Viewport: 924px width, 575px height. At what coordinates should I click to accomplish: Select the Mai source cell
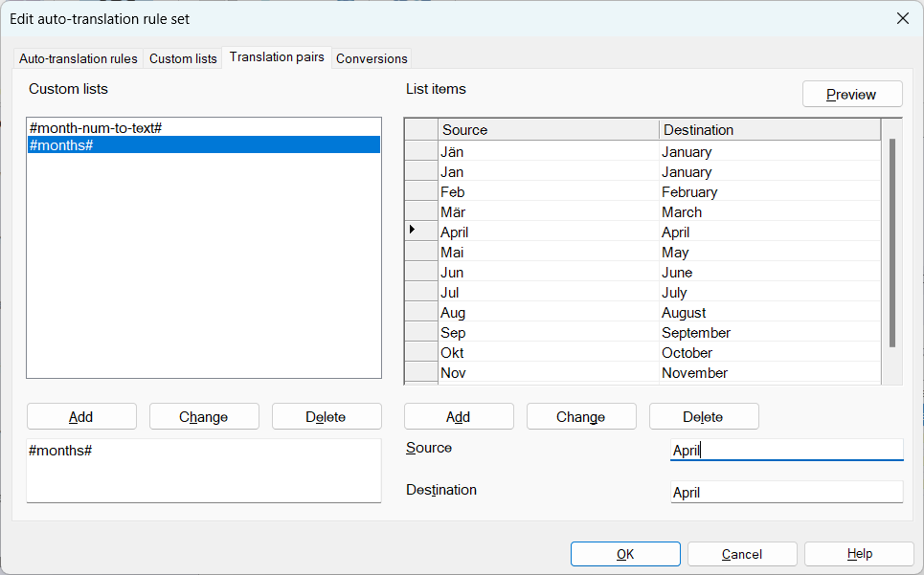pos(548,252)
